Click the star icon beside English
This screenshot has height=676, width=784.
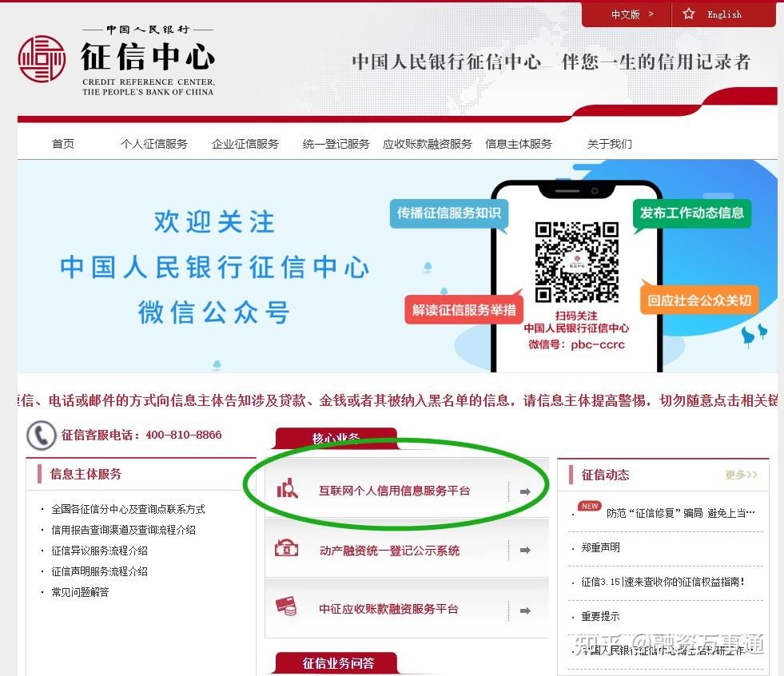[x=689, y=14]
